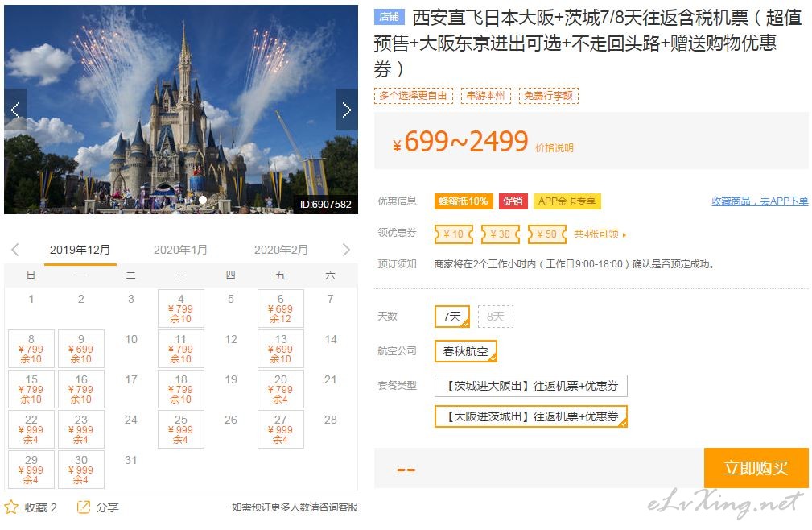Viewport: 812px width, 530px height.
Task: Open the 价格说明 price explanation
Action: [x=554, y=147]
